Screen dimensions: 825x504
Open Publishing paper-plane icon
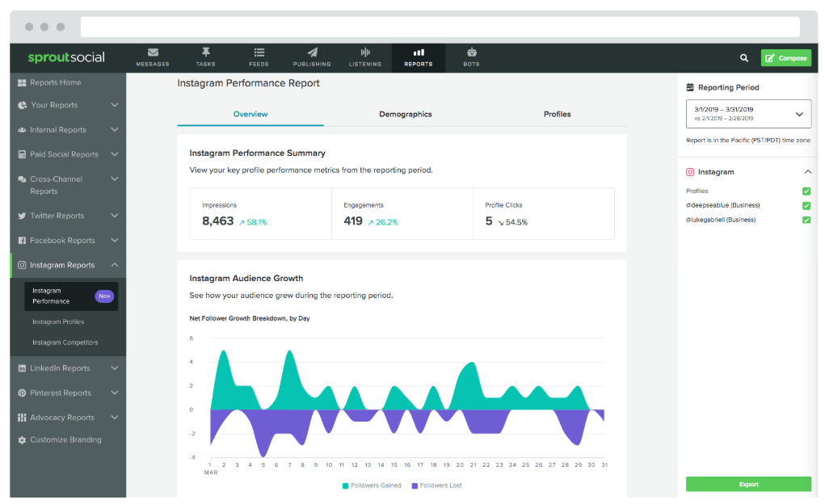coord(312,52)
